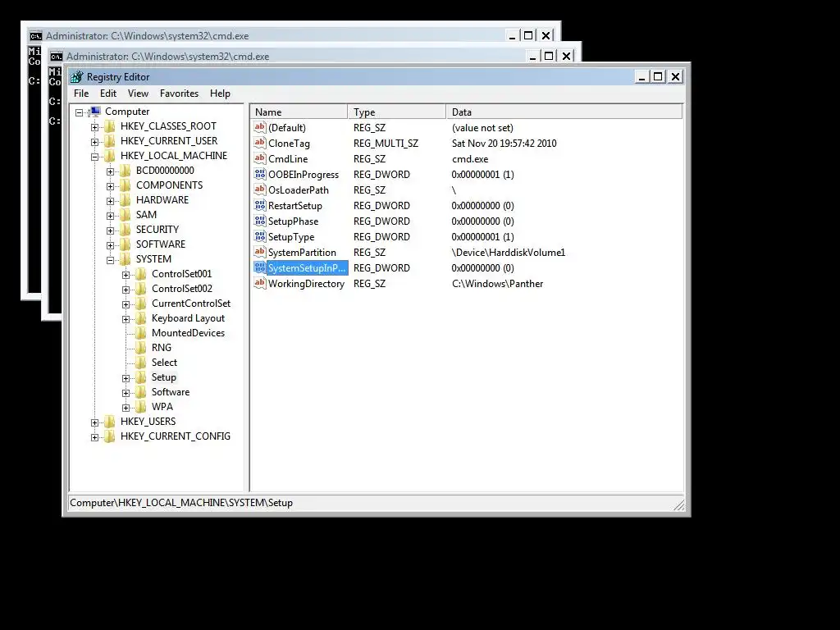Image resolution: width=840 pixels, height=630 pixels.
Task: Click the Computer icon in tree
Action: [95, 112]
